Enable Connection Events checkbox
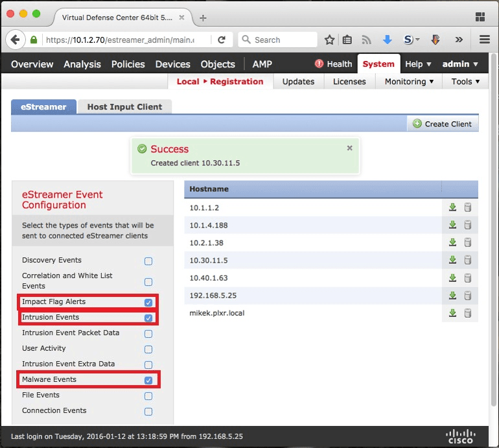499x448 pixels. pos(148,412)
